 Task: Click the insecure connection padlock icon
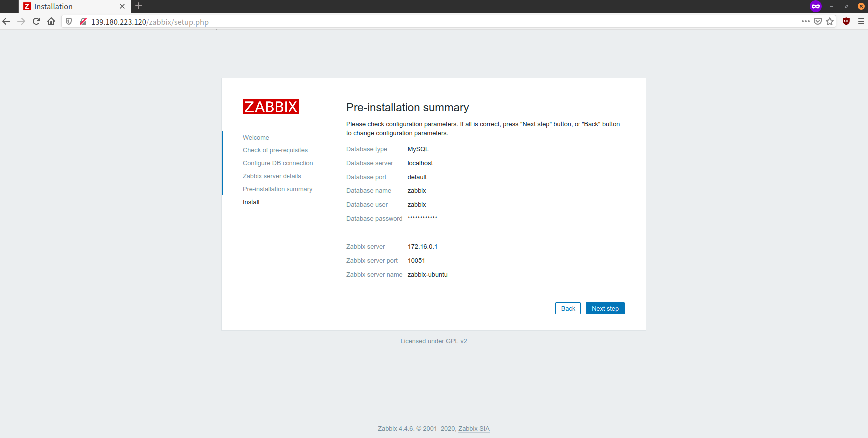point(83,21)
